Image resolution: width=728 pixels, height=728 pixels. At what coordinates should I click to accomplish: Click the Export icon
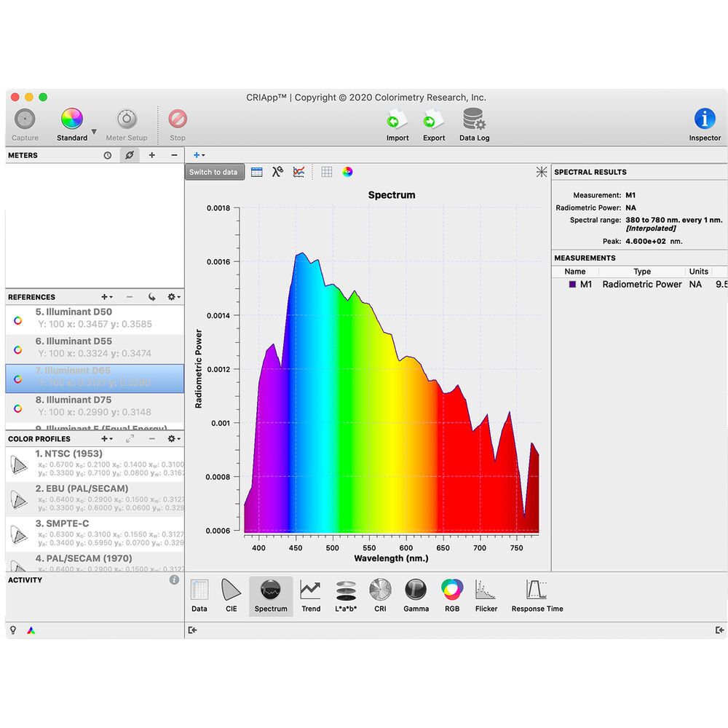click(434, 119)
